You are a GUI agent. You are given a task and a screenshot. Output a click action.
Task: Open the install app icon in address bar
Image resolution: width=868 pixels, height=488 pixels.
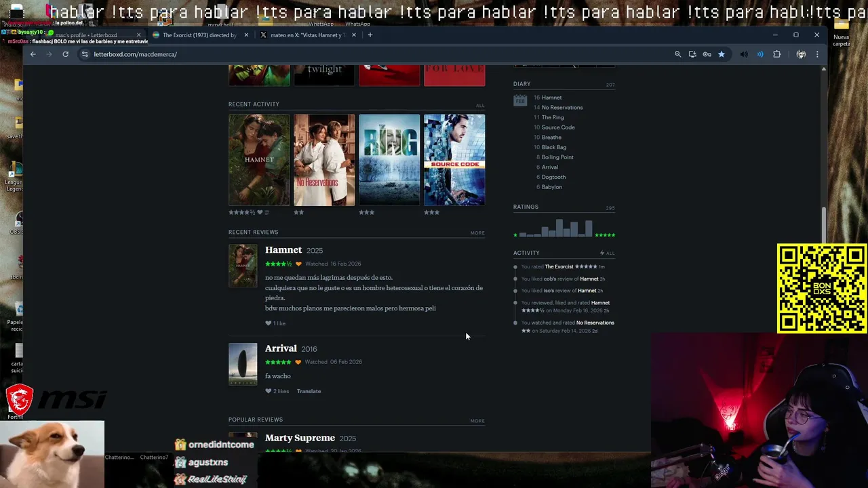tap(692, 54)
